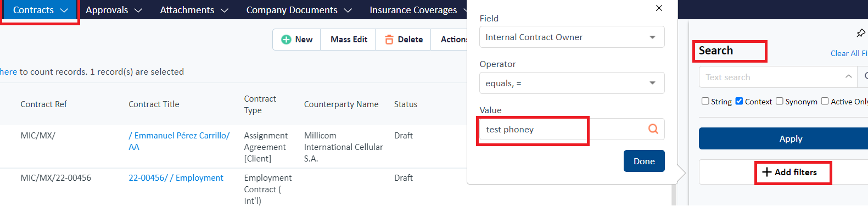This screenshot has width=868, height=206.
Task: Click the Text search input field
Action: pos(771,77)
